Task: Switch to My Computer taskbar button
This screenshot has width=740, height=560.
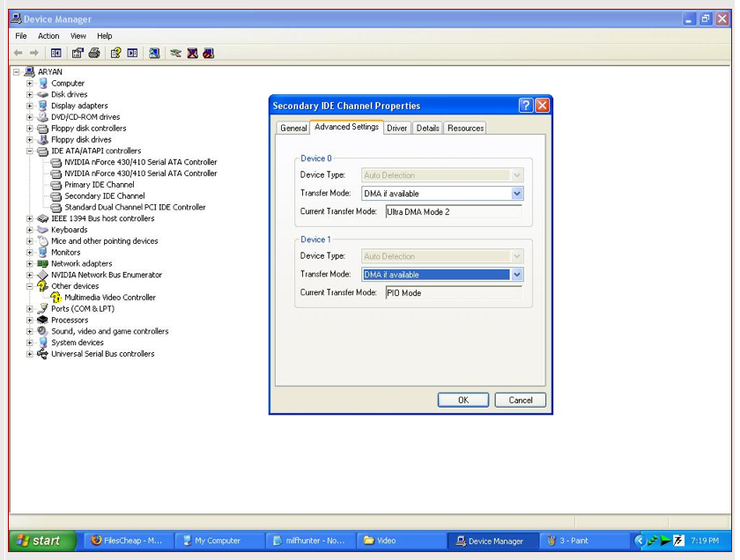Action: 218,541
